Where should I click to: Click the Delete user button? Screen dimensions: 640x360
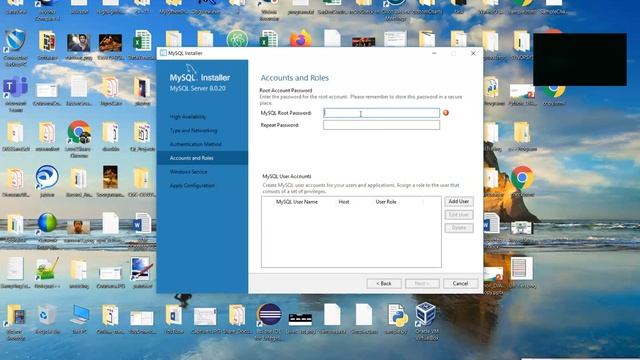[x=459, y=228]
